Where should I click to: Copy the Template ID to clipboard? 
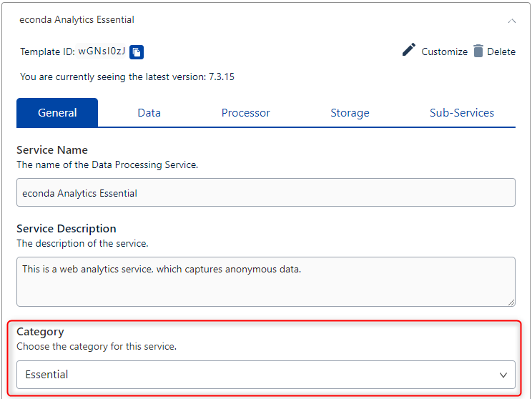(137, 52)
